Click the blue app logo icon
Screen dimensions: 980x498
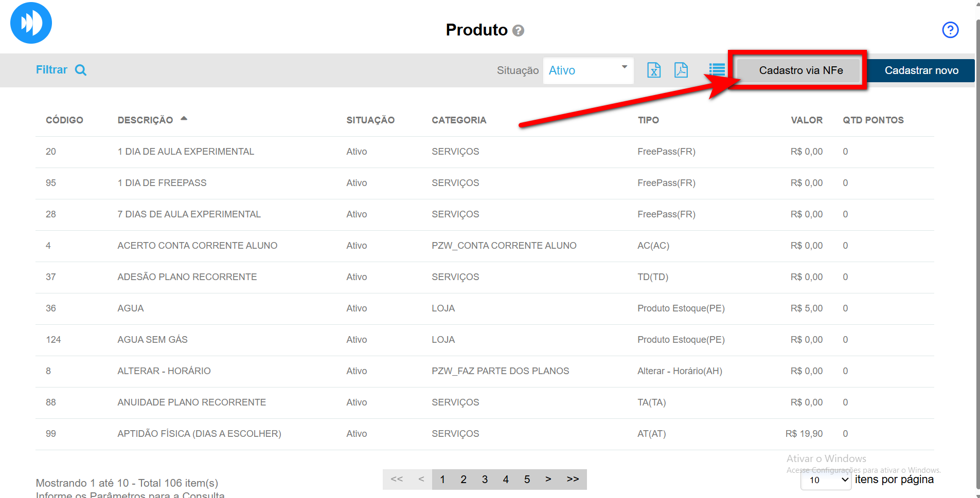coord(31,23)
